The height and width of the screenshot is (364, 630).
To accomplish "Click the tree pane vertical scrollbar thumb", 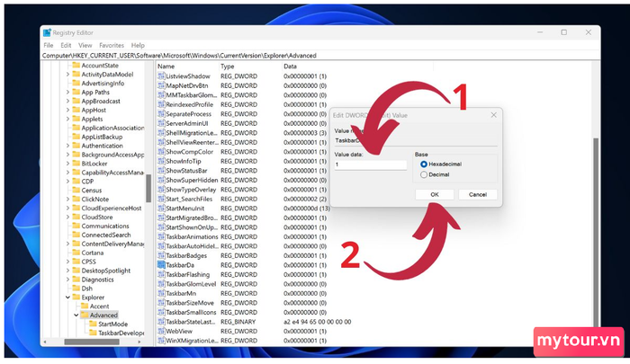I will [x=148, y=188].
